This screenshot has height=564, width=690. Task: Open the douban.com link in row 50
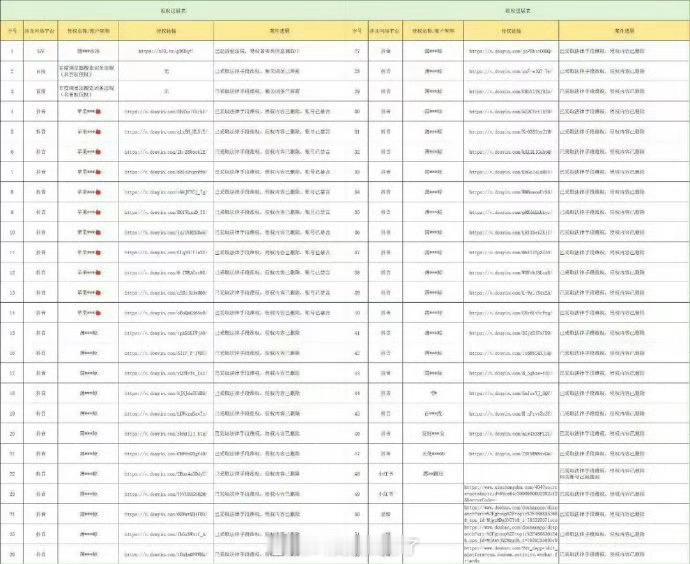pyautogui.click(x=511, y=514)
